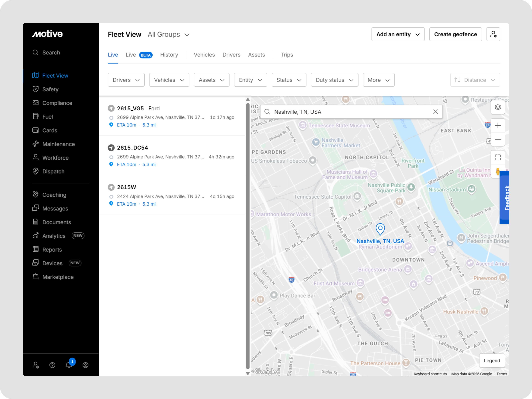The image size is (532, 399).
Task: Enter fullscreen map view
Action: tap(498, 158)
